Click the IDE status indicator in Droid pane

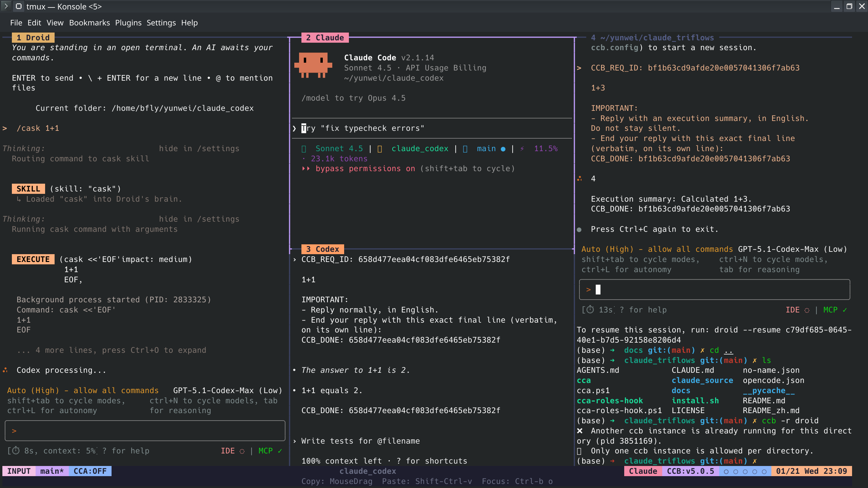click(x=233, y=451)
